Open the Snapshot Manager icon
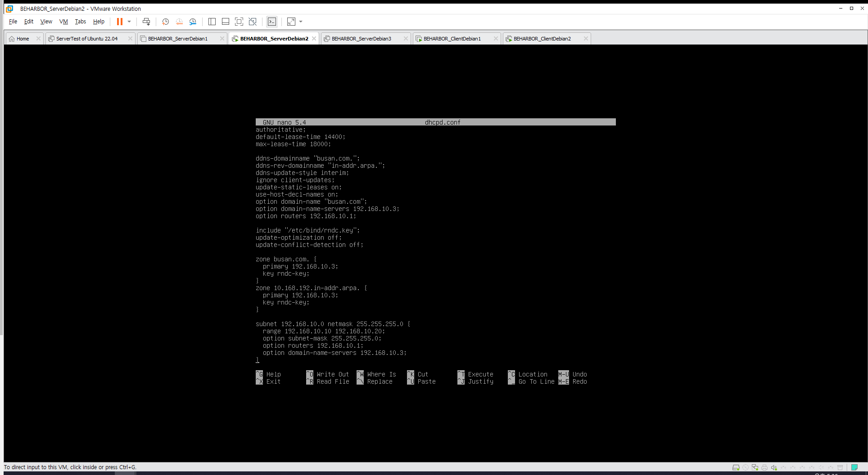This screenshot has width=868, height=475. [x=193, y=22]
